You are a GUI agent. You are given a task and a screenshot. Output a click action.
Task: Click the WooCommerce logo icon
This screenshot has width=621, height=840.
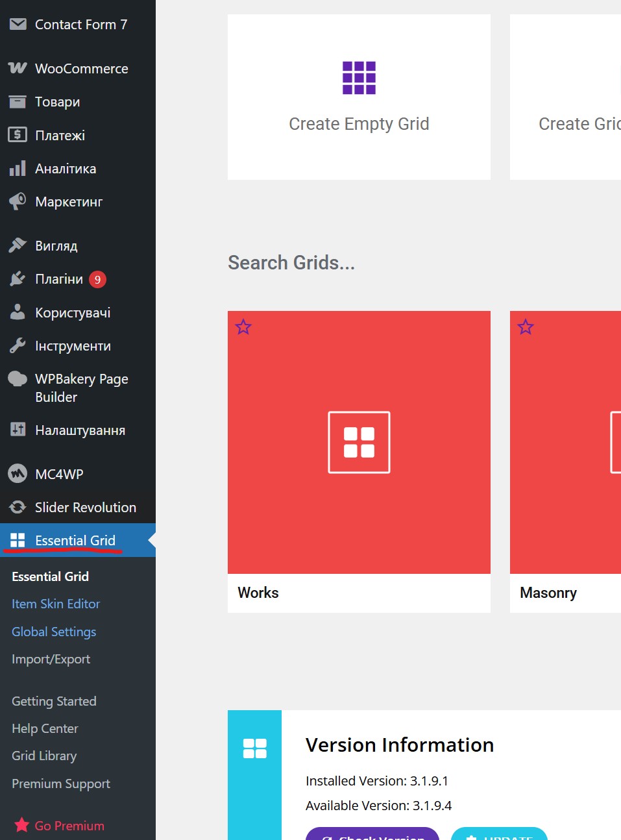(18, 68)
